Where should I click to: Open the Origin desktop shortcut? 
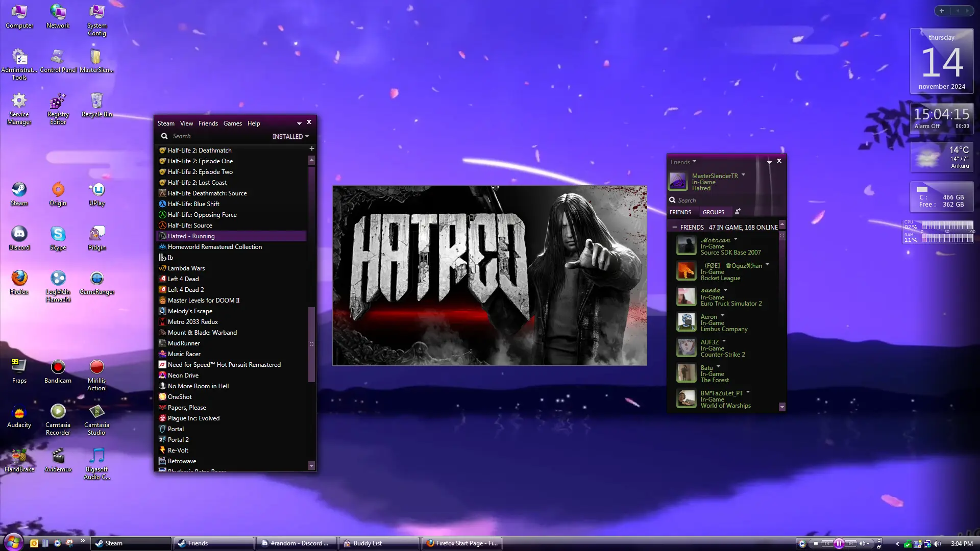point(58,194)
